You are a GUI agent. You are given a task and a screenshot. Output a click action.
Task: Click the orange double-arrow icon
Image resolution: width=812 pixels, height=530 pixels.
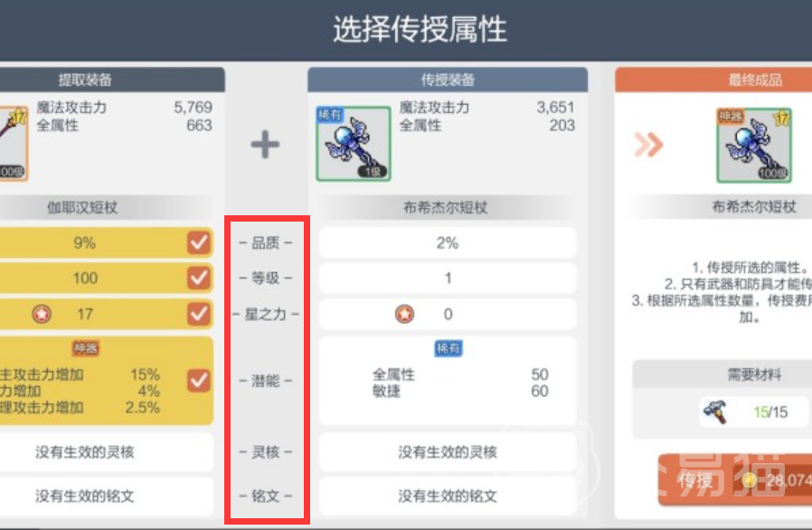(x=648, y=145)
